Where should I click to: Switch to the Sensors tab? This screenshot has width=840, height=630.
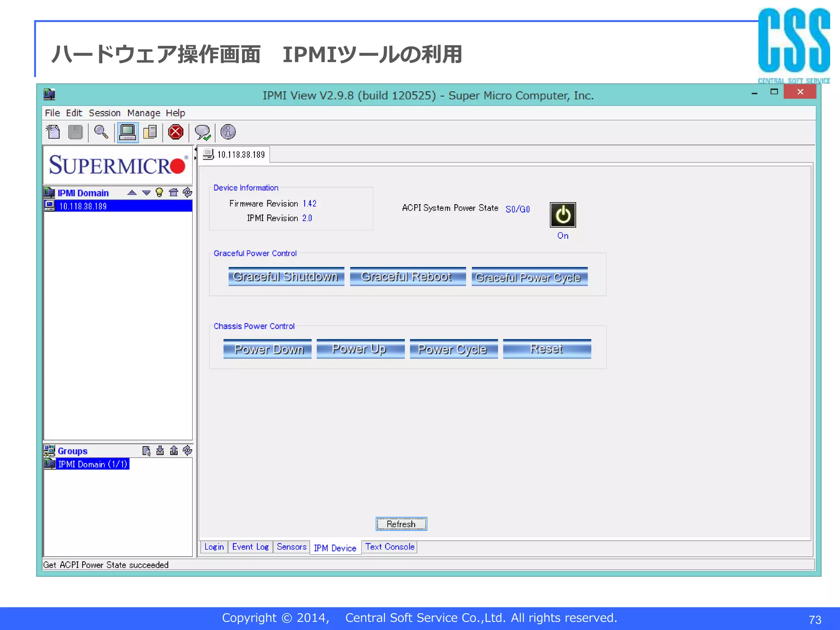click(291, 547)
